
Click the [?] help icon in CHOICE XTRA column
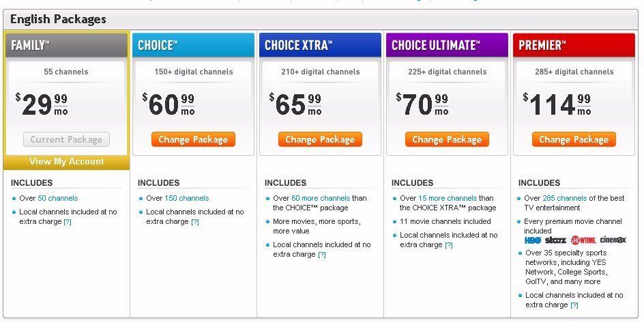[x=322, y=255]
